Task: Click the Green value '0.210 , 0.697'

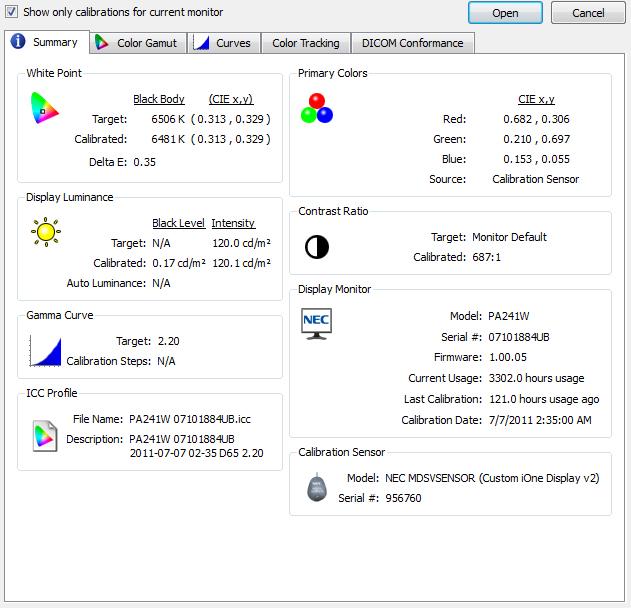Action: pos(536,139)
